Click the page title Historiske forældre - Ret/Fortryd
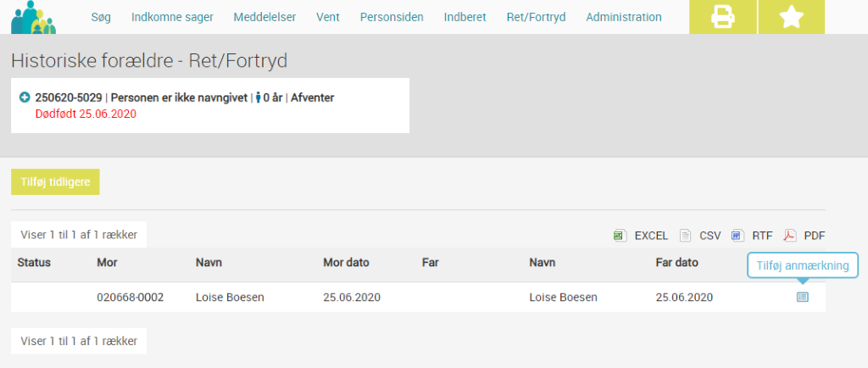868x368 pixels. (x=149, y=61)
